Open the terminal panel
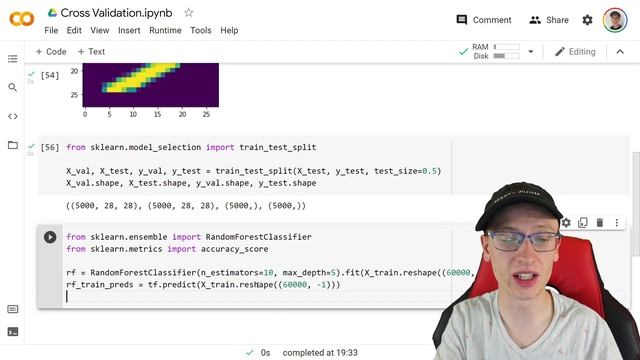Viewport: 640px width, 360px height. pyautogui.click(x=13, y=332)
